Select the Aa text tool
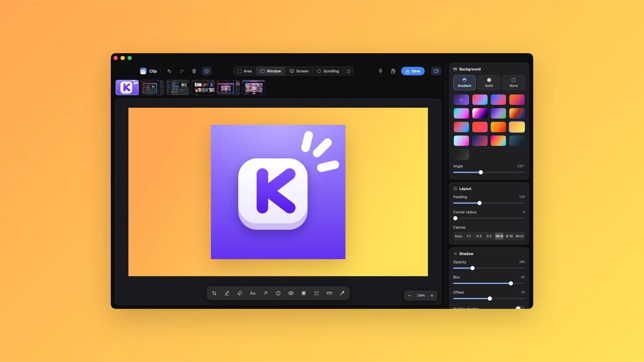This screenshot has width=644, height=362. 253,293
